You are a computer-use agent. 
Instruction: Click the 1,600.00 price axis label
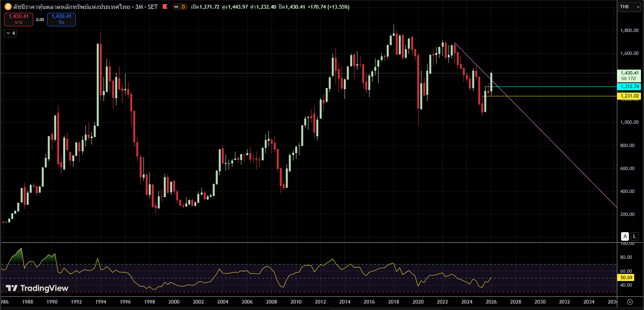[629, 53]
